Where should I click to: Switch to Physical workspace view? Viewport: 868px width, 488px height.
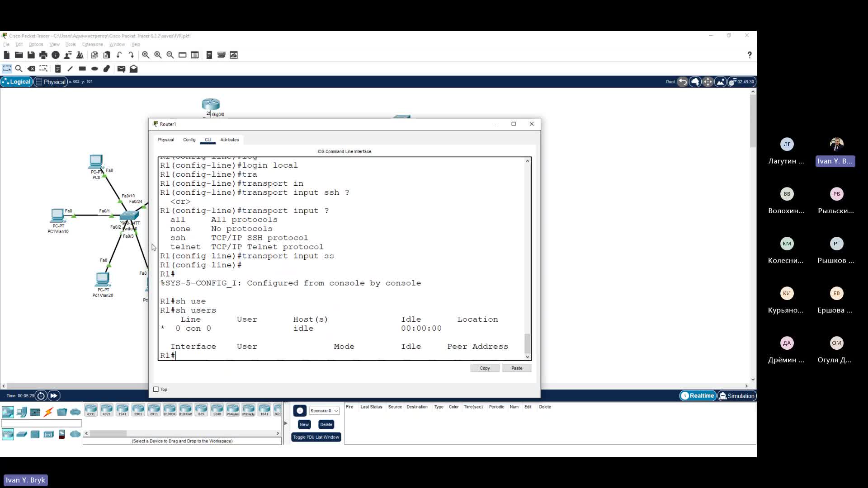click(x=51, y=82)
